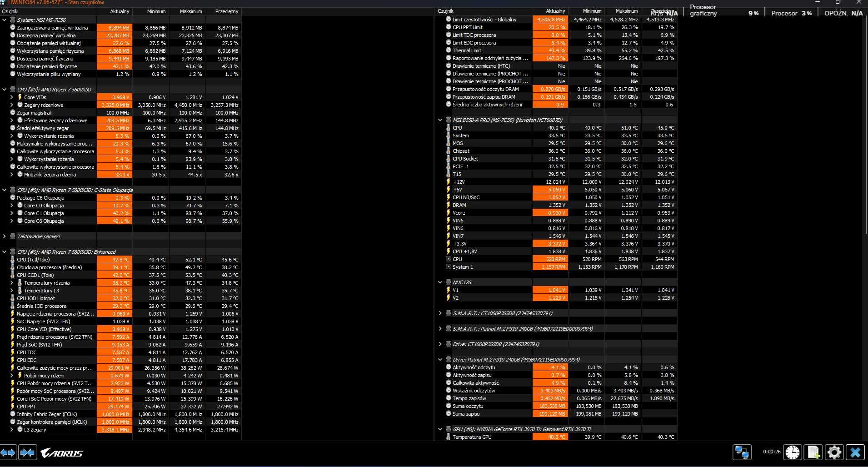Click thermometer icon beside CPU (Tctl/Tdie)
Viewport: 868px width, 467px height.
pos(13,260)
